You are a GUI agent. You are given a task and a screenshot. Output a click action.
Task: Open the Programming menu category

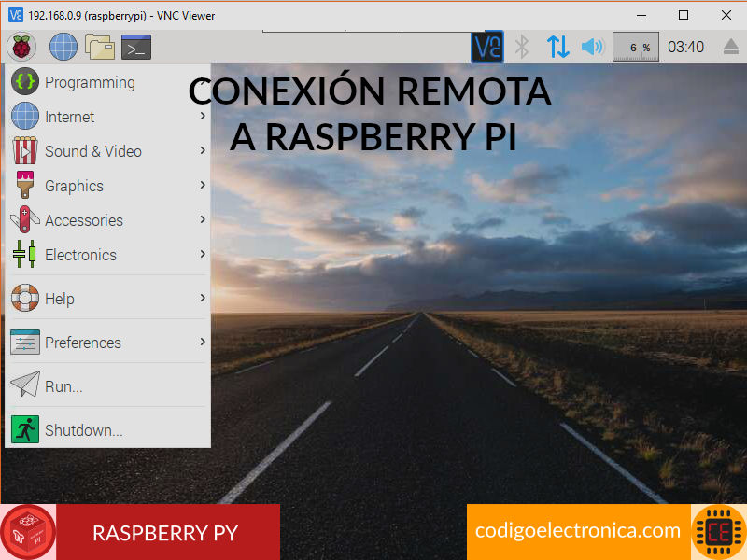click(108, 82)
